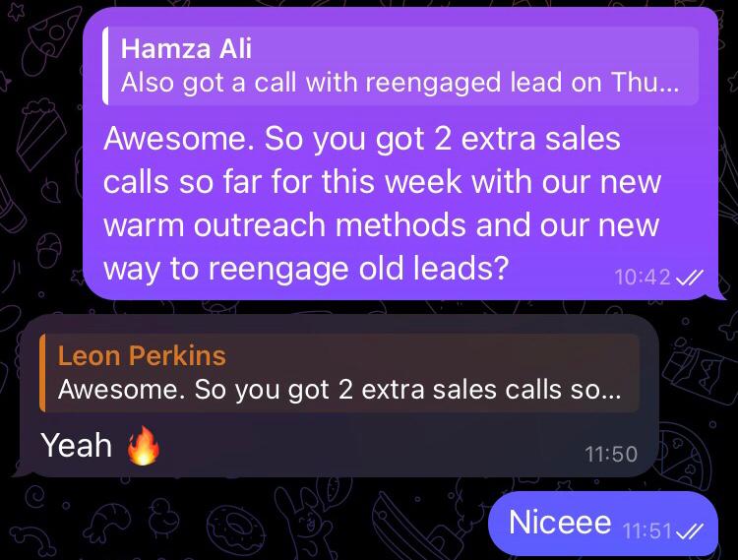
Task: Tap the 10:42 timestamp
Action: [643, 278]
